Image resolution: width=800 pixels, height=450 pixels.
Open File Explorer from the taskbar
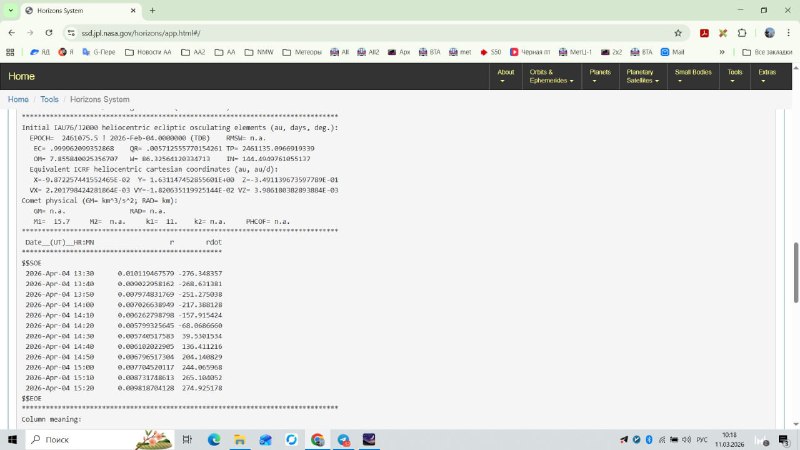pyautogui.click(x=239, y=439)
